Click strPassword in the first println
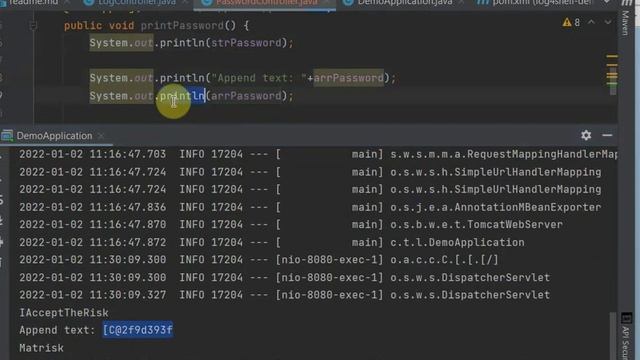Screen dimensions: 640x360 (x=246, y=43)
